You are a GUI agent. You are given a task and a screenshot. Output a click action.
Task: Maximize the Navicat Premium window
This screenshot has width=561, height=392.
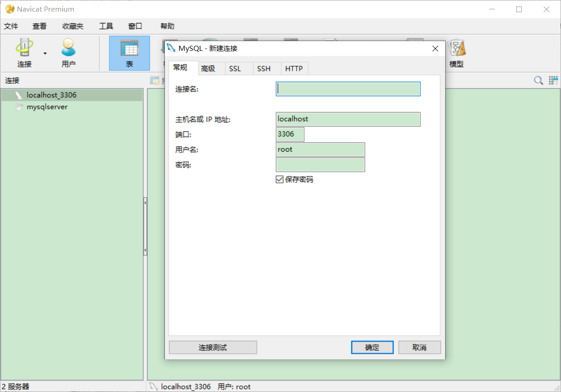click(519, 9)
